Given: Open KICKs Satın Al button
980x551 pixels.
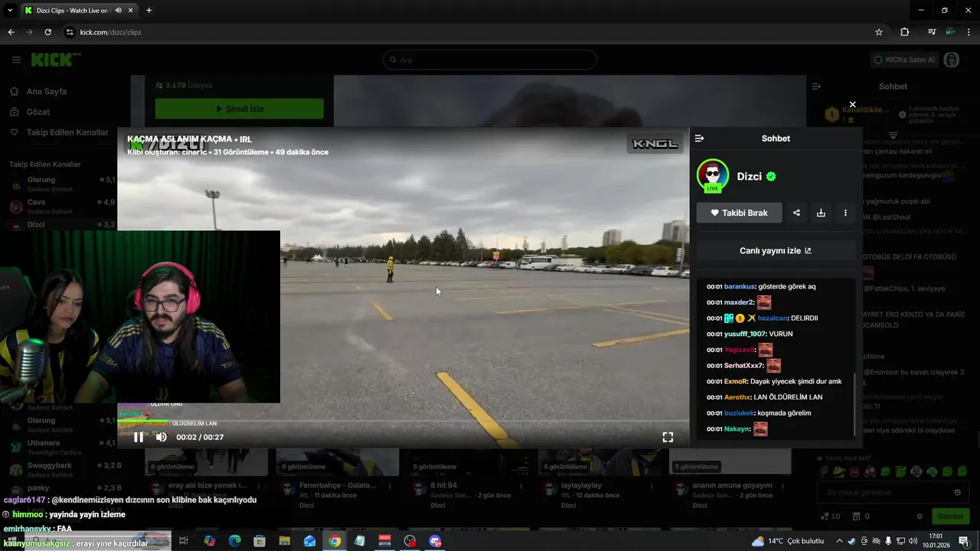Looking at the screenshot, I should (x=903, y=60).
